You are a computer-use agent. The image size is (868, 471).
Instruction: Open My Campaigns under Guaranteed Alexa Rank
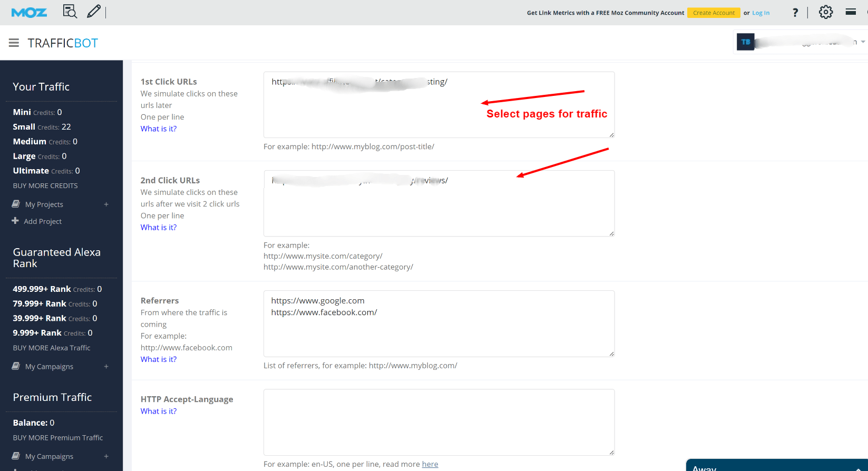[x=49, y=367]
